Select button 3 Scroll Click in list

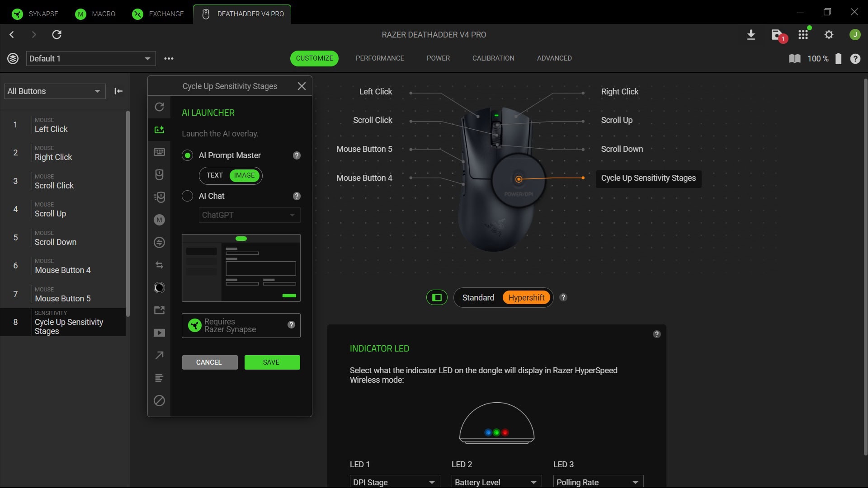pyautogui.click(x=63, y=181)
